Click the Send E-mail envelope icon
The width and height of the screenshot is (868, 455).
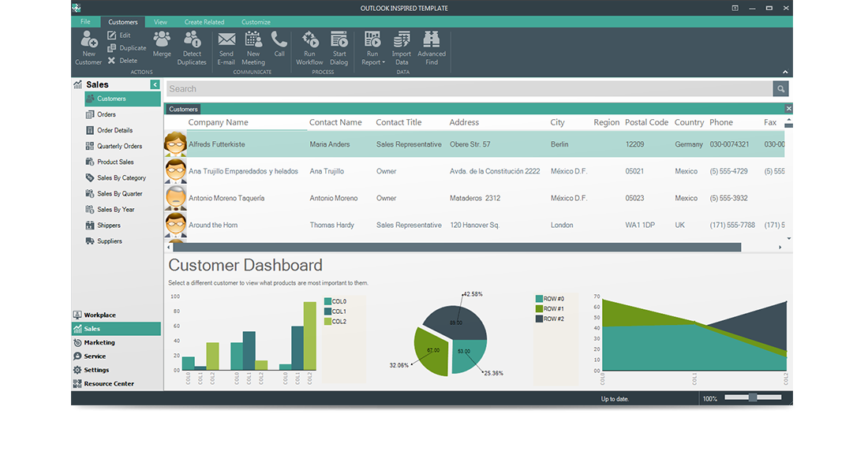point(226,39)
